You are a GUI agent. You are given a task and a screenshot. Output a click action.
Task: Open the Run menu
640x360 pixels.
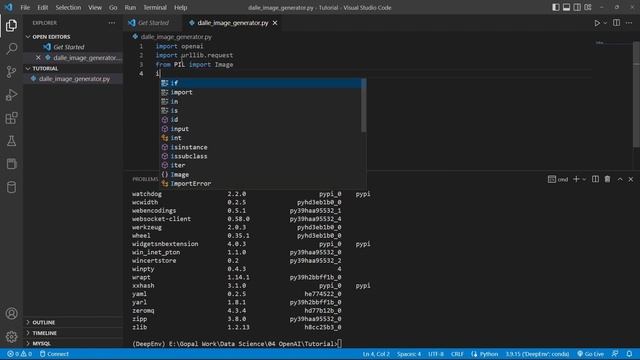tap(130, 7)
